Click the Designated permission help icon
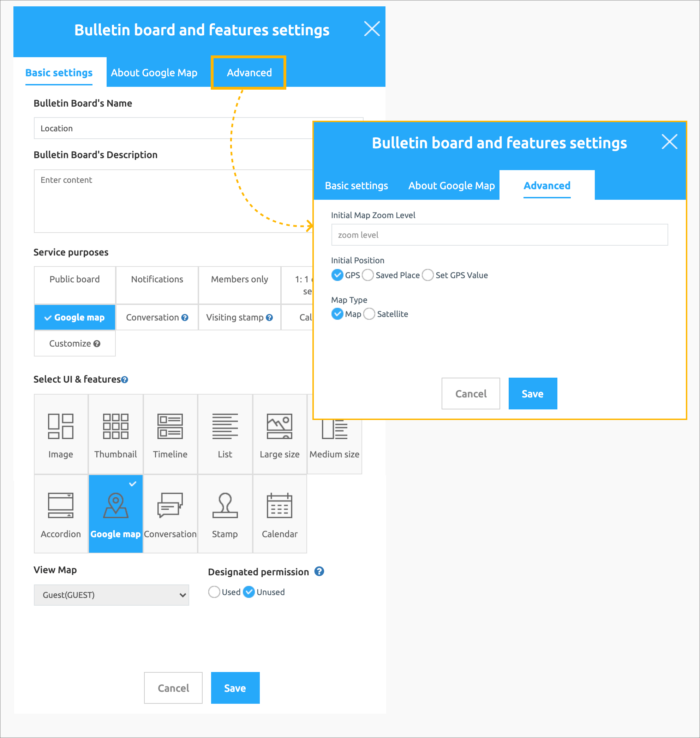Image resolution: width=700 pixels, height=738 pixels. click(319, 571)
